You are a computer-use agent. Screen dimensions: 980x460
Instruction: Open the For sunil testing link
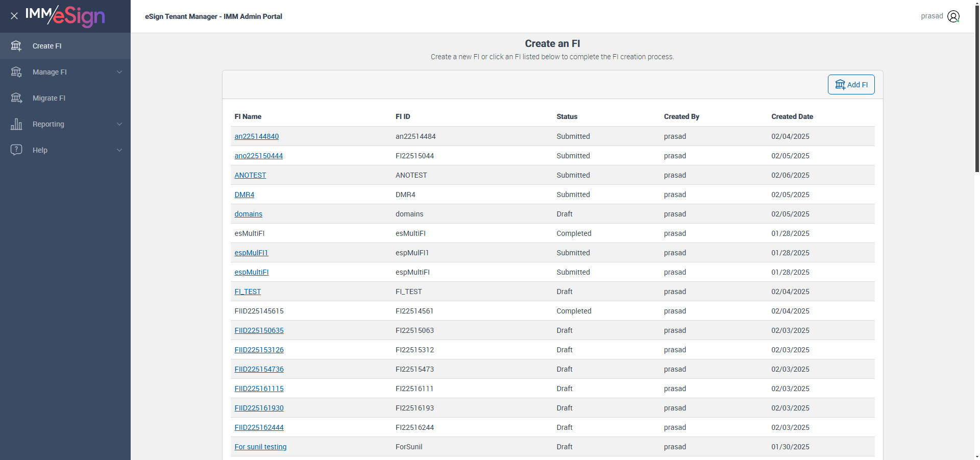[x=260, y=447]
